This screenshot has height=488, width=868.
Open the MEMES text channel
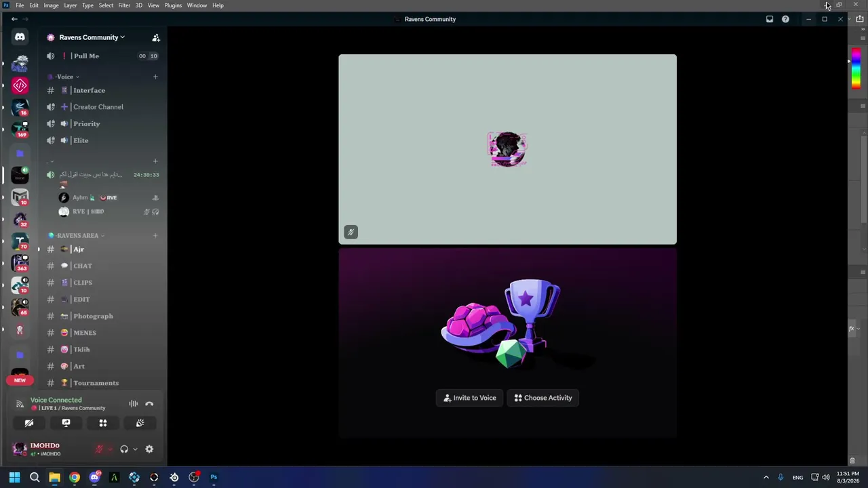102,333
